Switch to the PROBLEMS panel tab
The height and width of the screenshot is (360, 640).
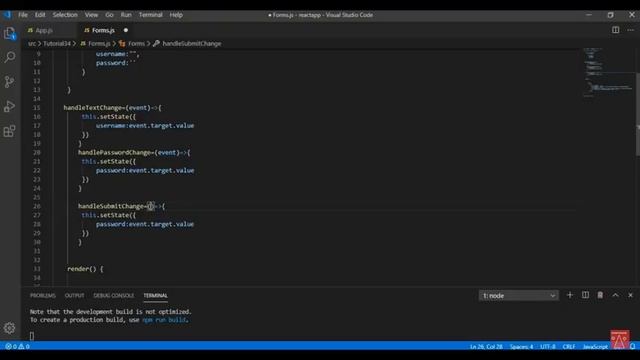pyautogui.click(x=42, y=296)
